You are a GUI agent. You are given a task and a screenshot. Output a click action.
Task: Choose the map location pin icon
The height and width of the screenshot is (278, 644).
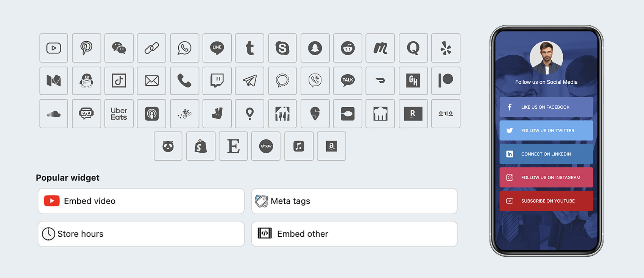click(249, 114)
